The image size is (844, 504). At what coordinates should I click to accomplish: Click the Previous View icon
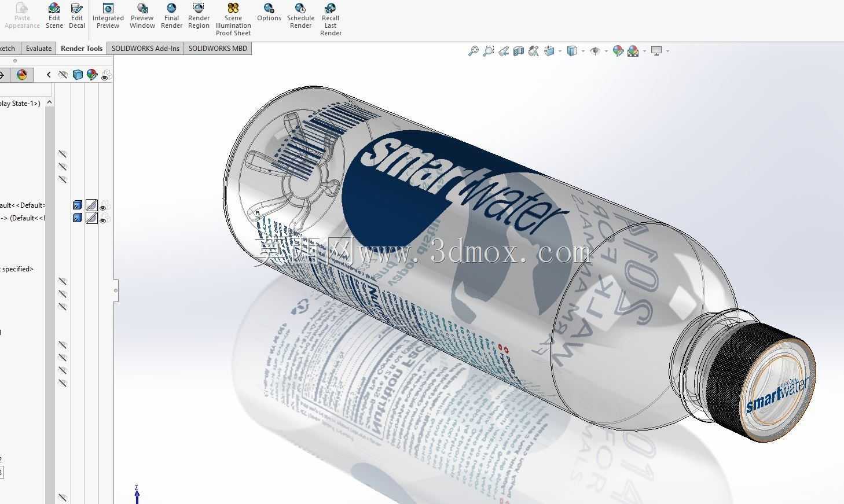[x=504, y=51]
